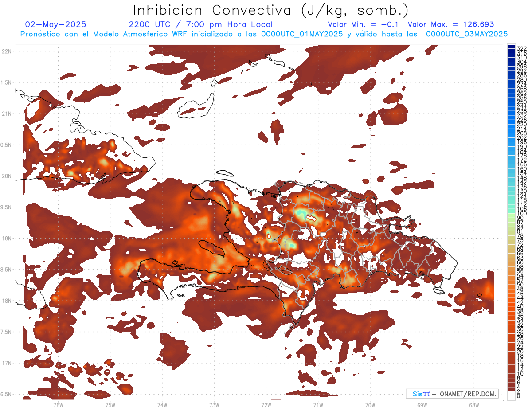Click the color bar value label 274
The width and height of the screenshot is (532, 411).
pos(522,84)
